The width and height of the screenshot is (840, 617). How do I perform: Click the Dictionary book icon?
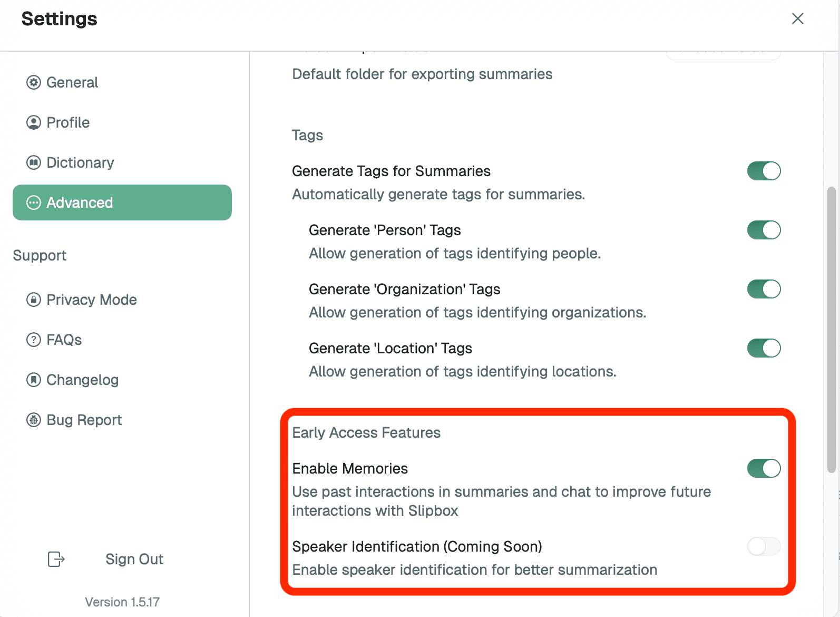tap(33, 162)
